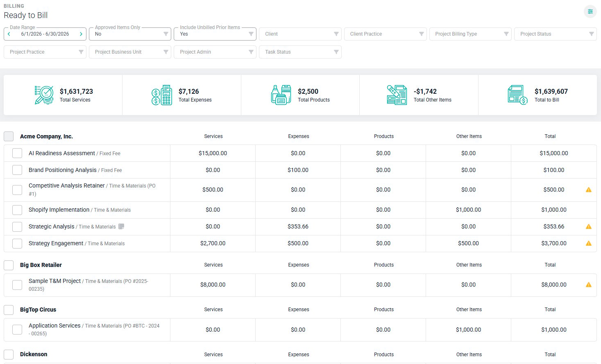Open the filter settings icon at top right
Viewport: 601px width, 364px height.
click(x=590, y=11)
